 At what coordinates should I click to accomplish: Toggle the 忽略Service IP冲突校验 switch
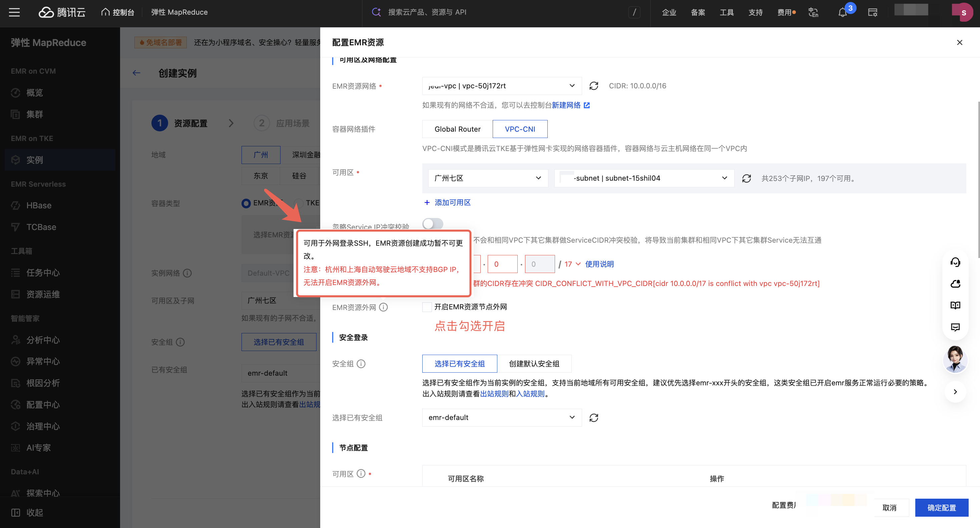433,224
